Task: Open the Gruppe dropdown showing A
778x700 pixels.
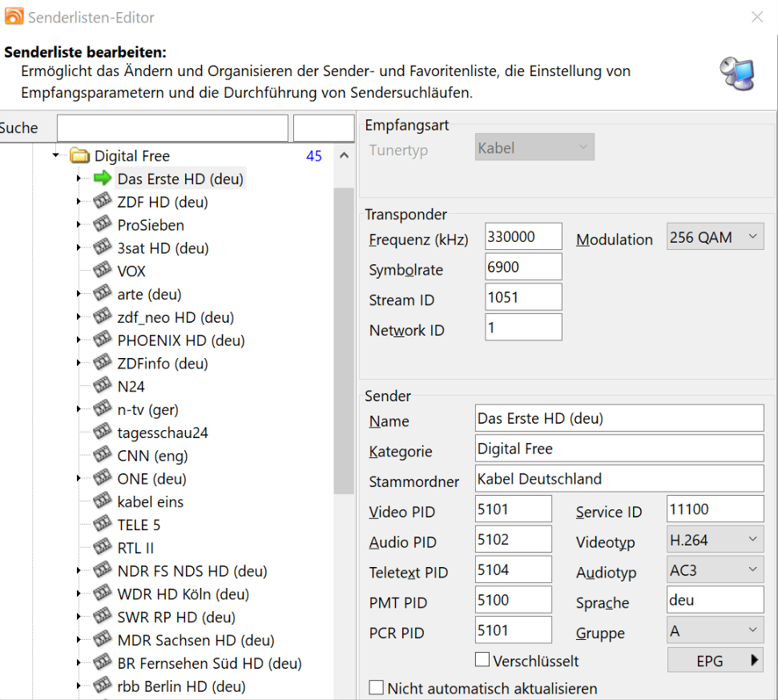Action: tap(715, 630)
